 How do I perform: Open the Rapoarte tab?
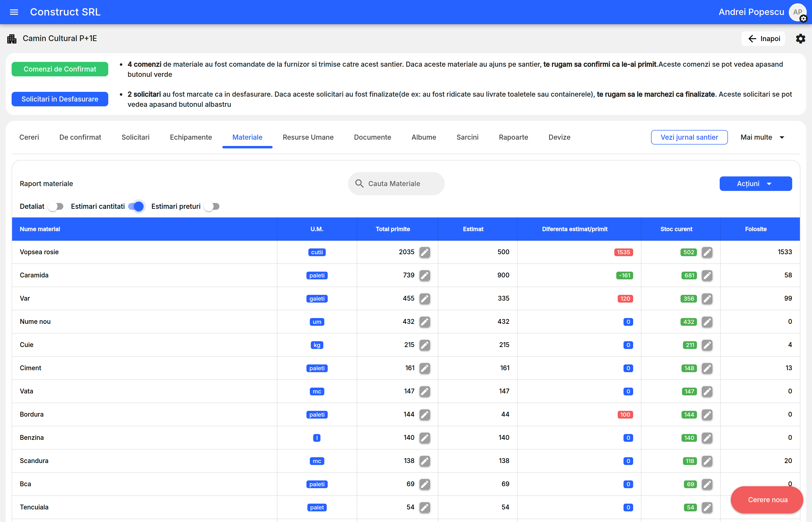(513, 137)
